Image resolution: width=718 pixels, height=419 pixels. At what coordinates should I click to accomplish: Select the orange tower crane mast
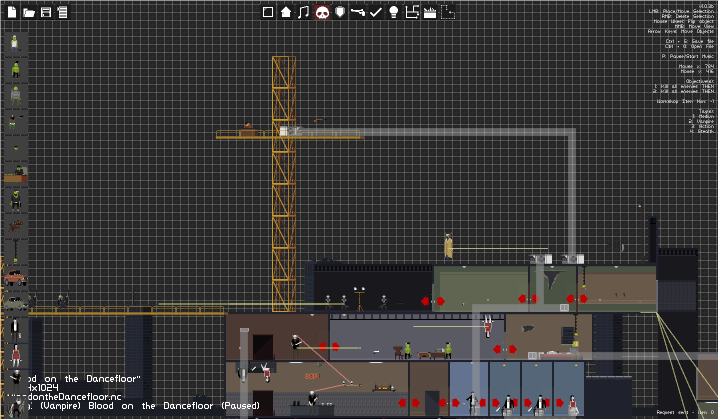pyautogui.click(x=284, y=183)
